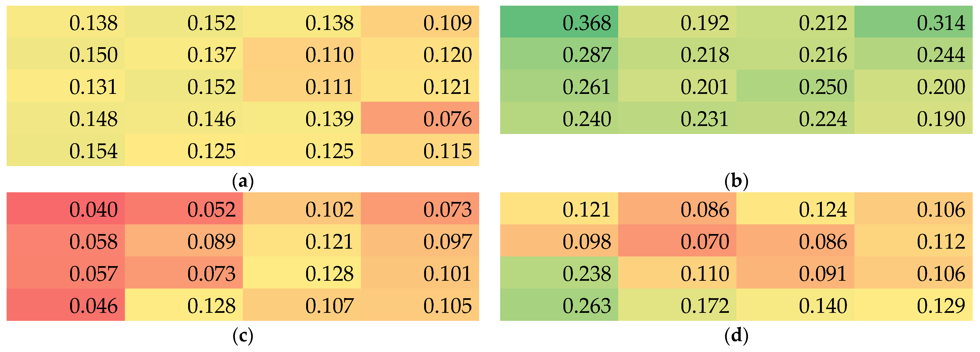Select the 0.172 cell in panel d
Screen dimensions: 980x352
(677, 305)
